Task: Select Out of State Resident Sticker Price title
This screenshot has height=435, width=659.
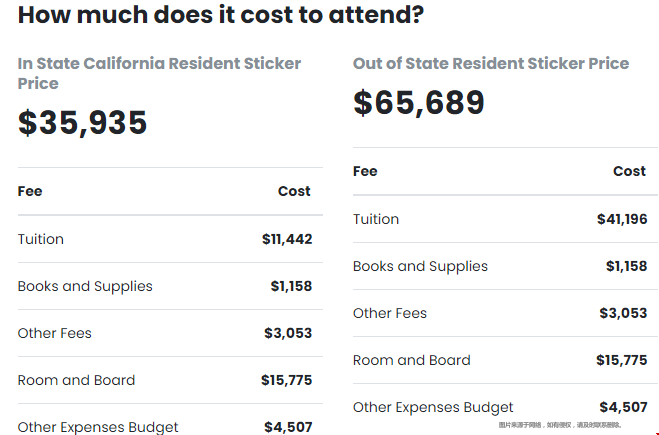Action: [491, 63]
